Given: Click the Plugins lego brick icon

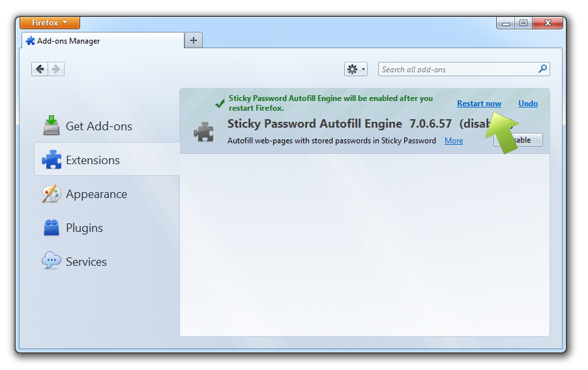Looking at the screenshot, I should pyautogui.click(x=51, y=227).
